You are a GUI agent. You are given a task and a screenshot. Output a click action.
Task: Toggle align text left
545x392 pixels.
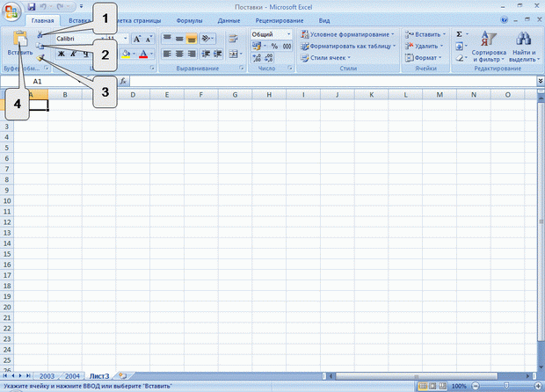pos(167,54)
